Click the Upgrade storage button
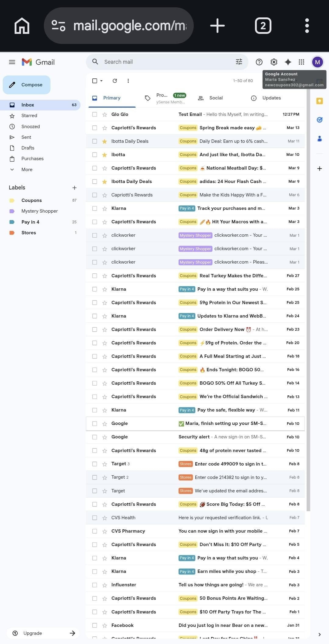The width and height of the screenshot is (329, 644). [x=44, y=633]
